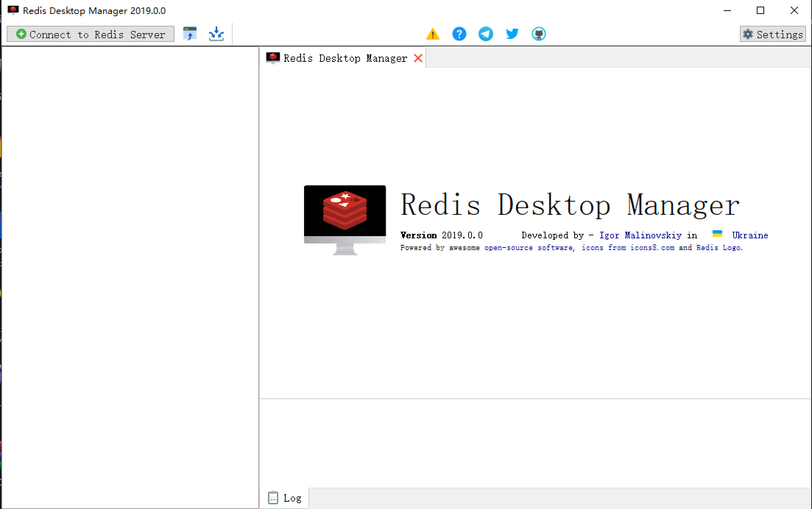
Task: Open the GitHub repository icon
Action: (x=539, y=34)
